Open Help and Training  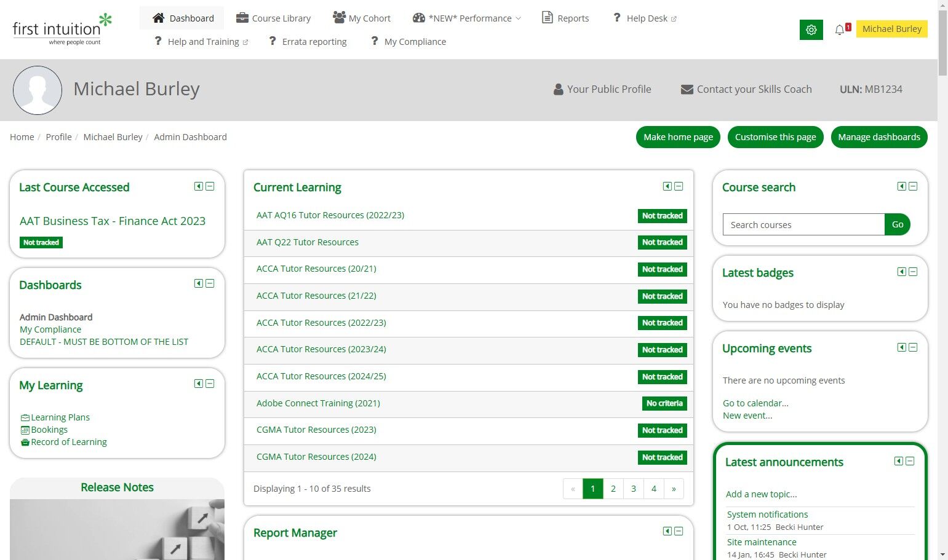coord(201,42)
